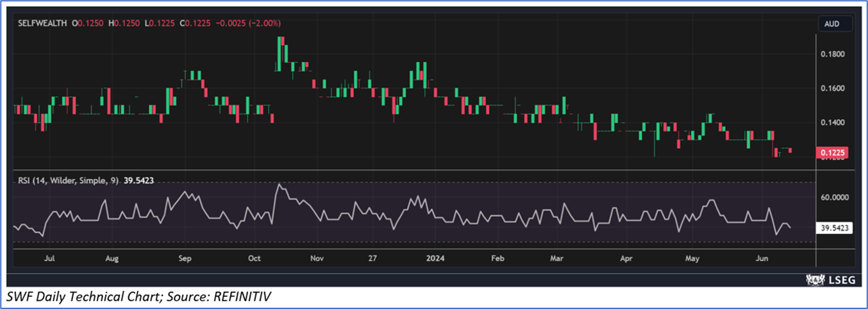
Task: Click the Apr label on time axis
Action: (x=627, y=259)
